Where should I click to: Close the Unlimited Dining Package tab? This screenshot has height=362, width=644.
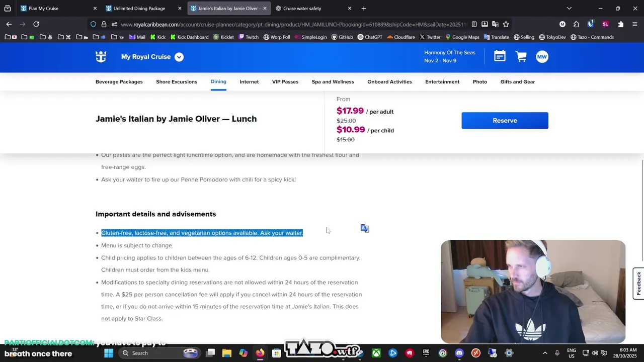(x=180, y=9)
